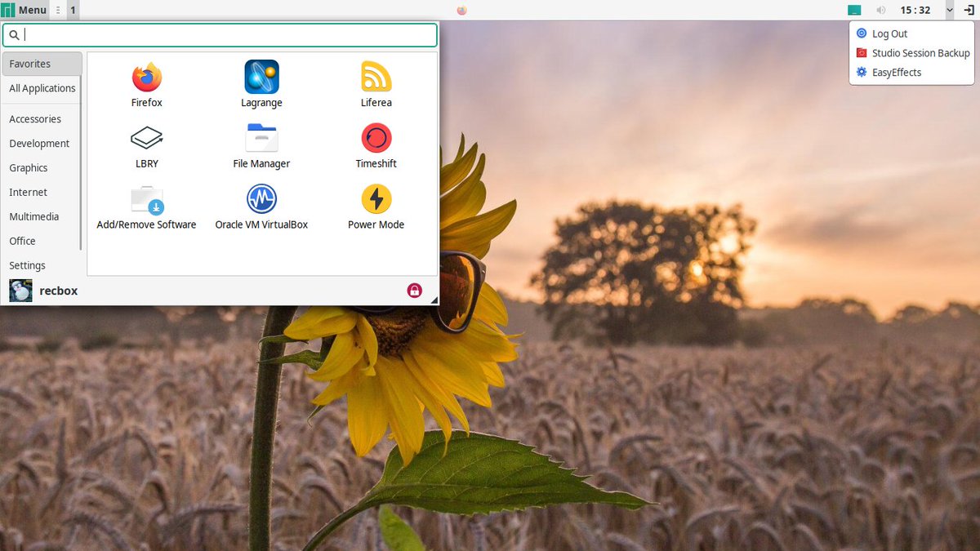The width and height of the screenshot is (980, 551).
Task: Select the All Applications category
Action: tap(42, 88)
